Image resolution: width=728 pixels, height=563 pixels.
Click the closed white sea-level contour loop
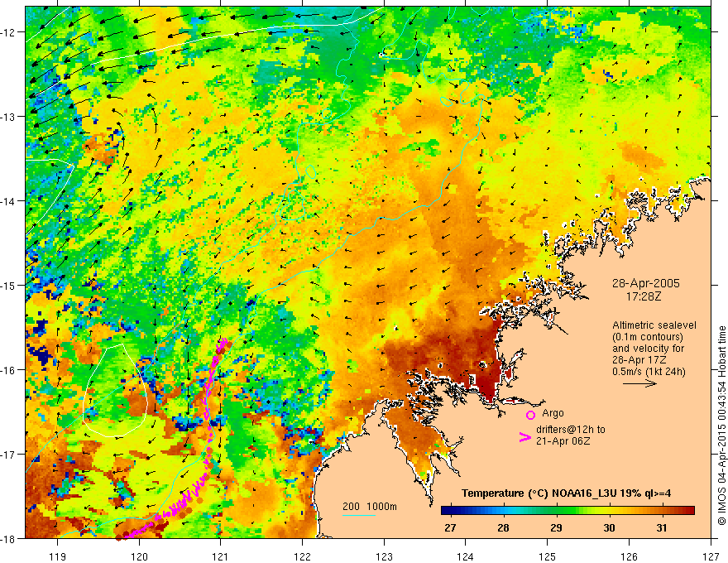point(115,390)
